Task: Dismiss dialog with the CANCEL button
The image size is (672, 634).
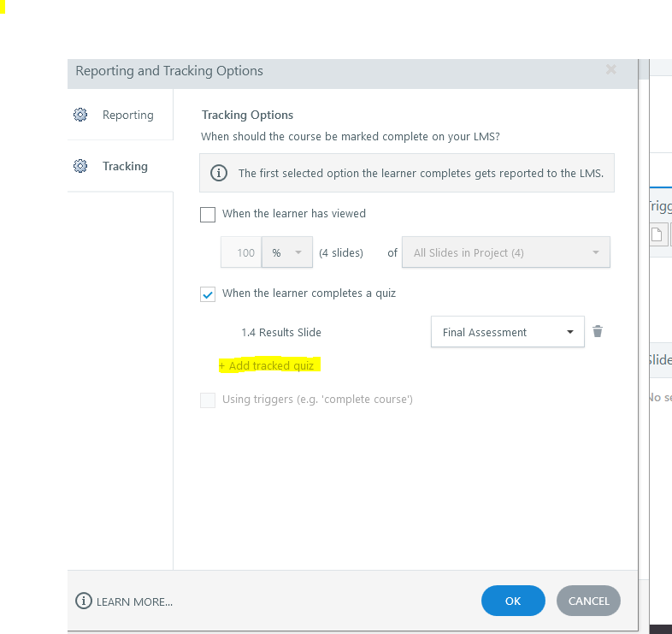Action: pyautogui.click(x=588, y=601)
